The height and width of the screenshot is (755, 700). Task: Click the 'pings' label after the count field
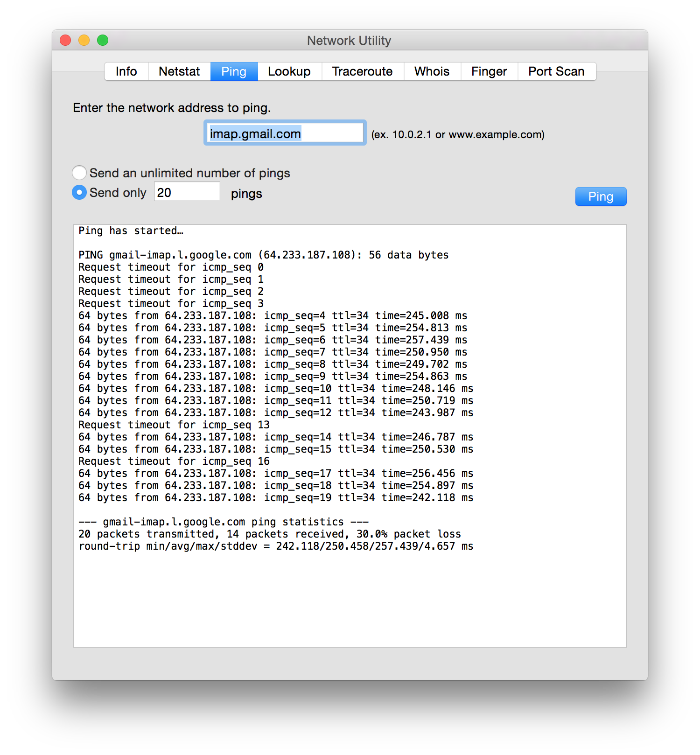246,194
